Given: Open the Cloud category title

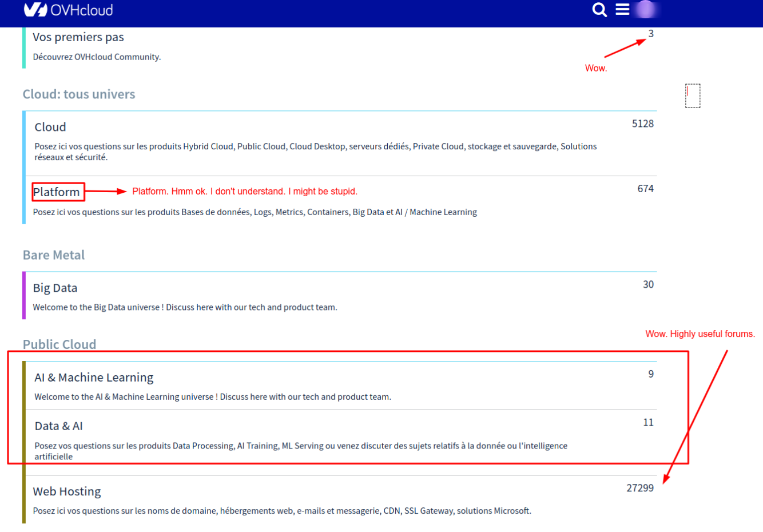Looking at the screenshot, I should click(50, 127).
